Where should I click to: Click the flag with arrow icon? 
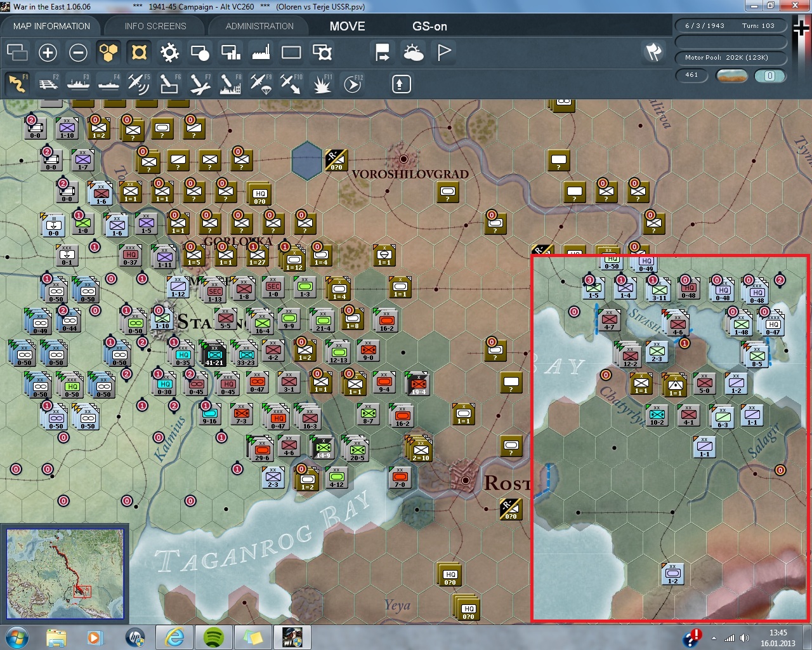click(x=383, y=52)
